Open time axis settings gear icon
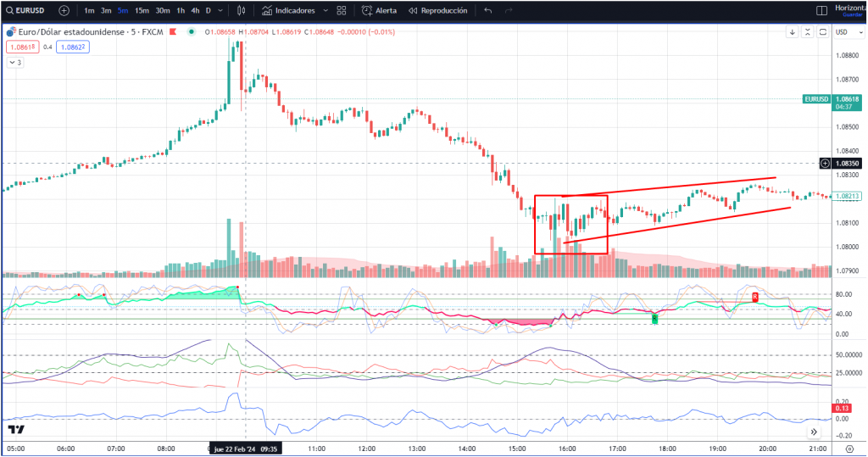The width and height of the screenshot is (868, 457). coord(849,448)
